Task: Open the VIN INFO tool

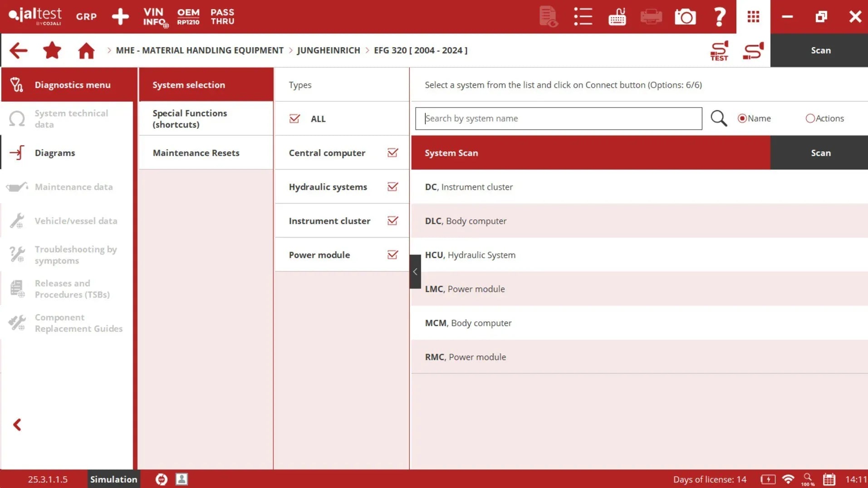Action: [x=155, y=17]
